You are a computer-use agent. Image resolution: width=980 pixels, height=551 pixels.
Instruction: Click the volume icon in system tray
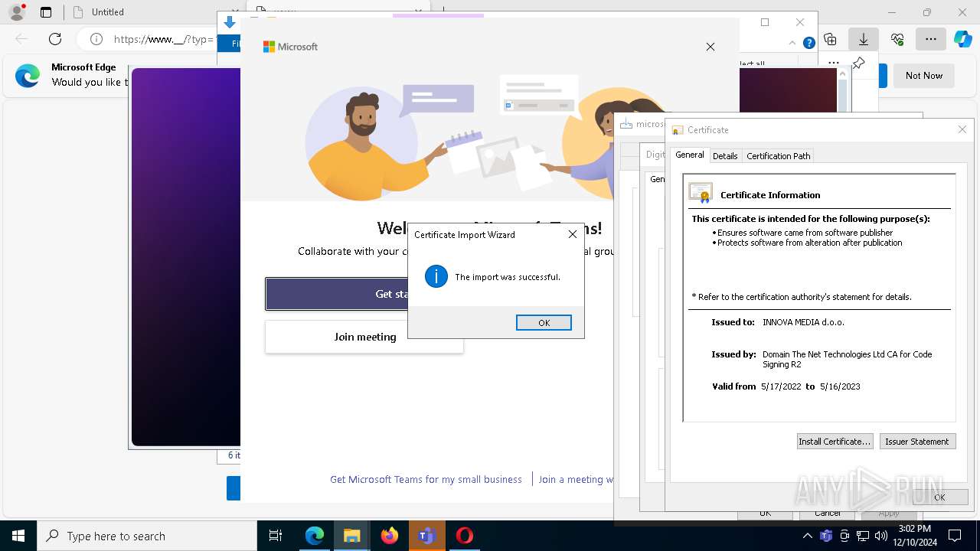pyautogui.click(x=881, y=536)
